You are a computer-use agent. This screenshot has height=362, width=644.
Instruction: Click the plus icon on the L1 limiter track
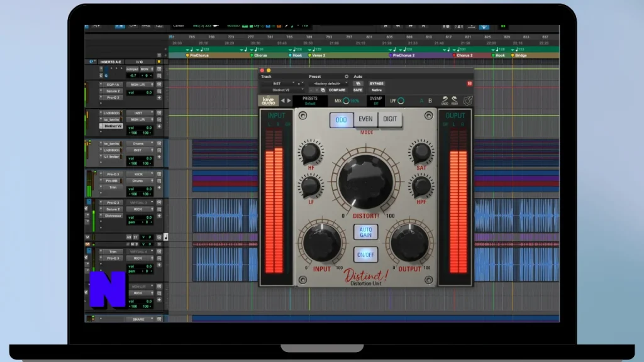pos(159,156)
